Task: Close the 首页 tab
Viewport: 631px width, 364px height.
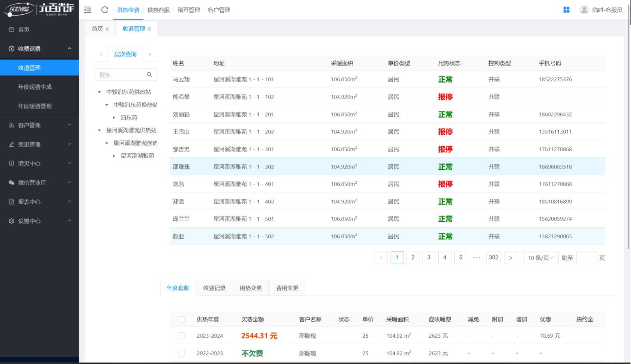Action: click(x=107, y=29)
